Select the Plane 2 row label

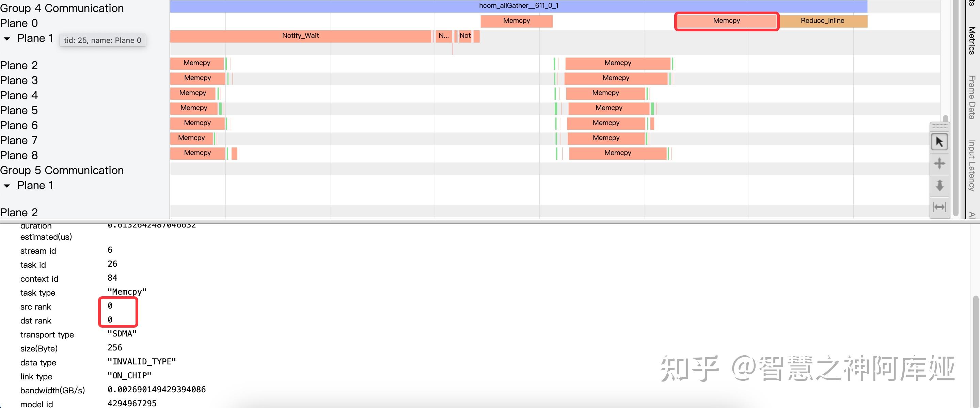(x=19, y=65)
